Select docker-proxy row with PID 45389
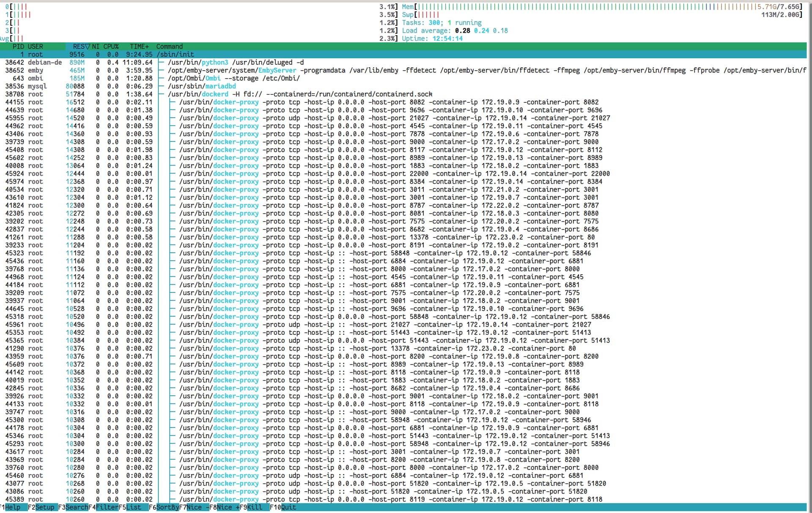The width and height of the screenshot is (812, 513). 403,499
